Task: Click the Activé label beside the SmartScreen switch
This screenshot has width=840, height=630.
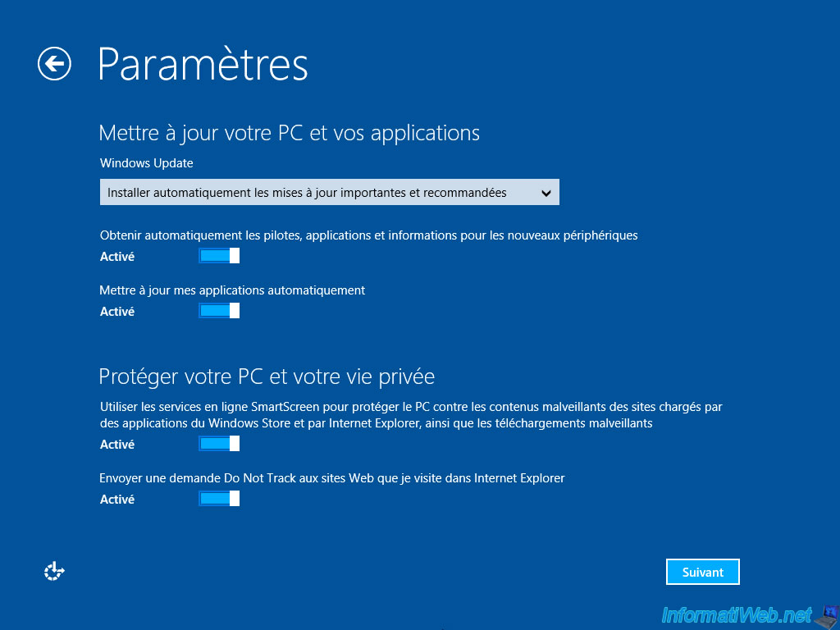Action: click(x=117, y=444)
